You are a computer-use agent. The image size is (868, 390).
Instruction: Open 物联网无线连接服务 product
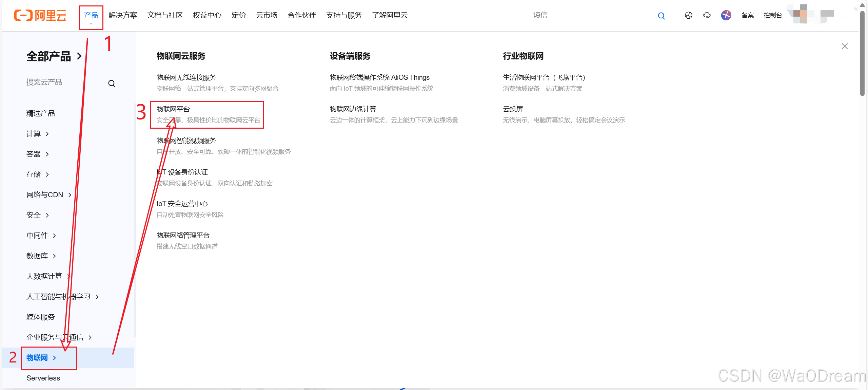coord(186,77)
